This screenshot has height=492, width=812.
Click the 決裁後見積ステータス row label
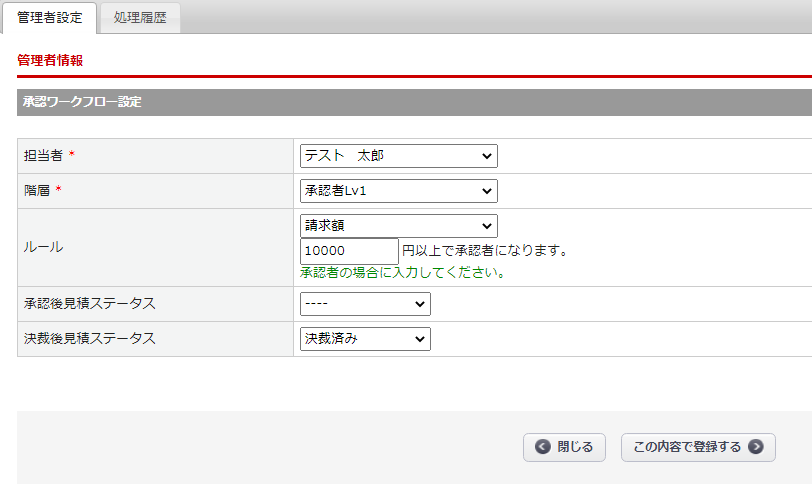point(89,339)
